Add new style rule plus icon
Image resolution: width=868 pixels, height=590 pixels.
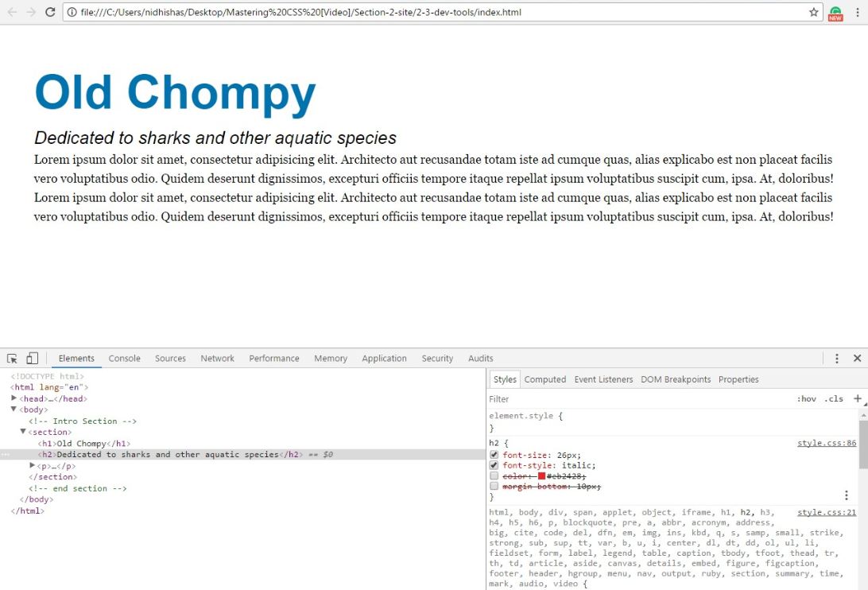[857, 398]
